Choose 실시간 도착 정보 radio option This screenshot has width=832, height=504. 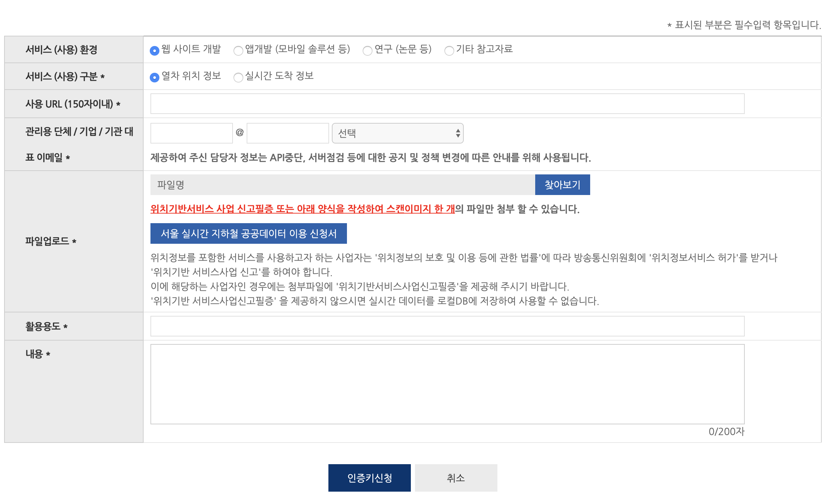point(238,77)
